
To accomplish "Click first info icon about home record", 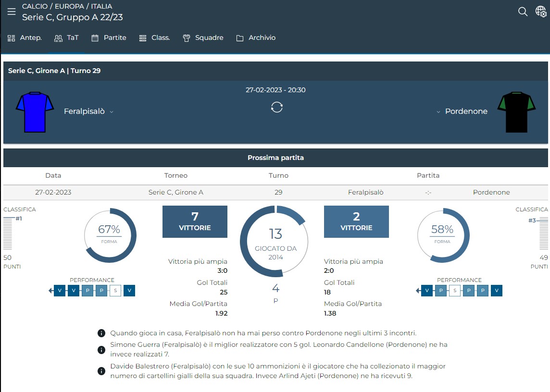I will [101, 333].
